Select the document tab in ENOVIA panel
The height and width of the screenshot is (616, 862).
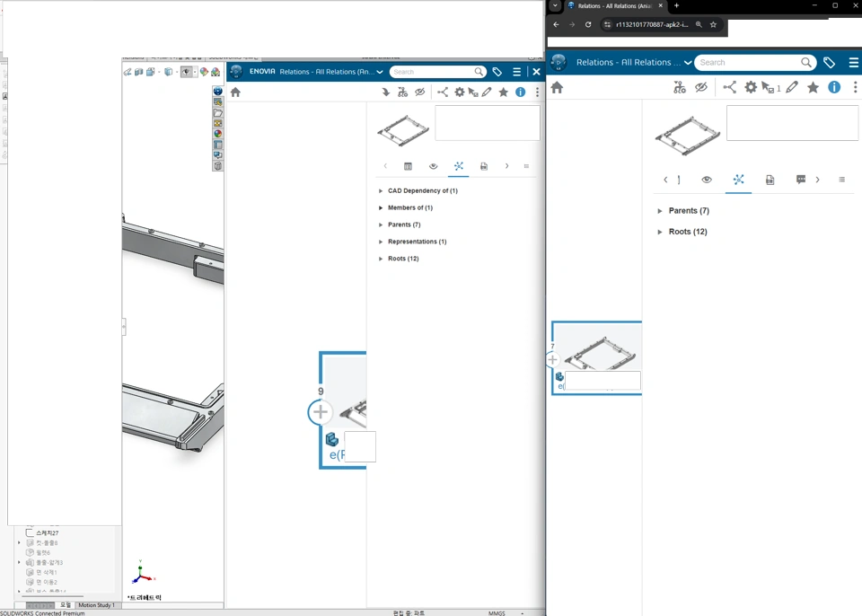click(484, 166)
